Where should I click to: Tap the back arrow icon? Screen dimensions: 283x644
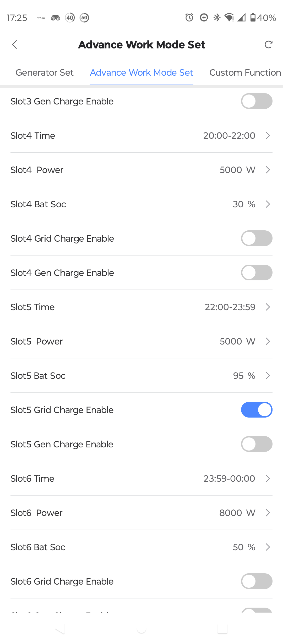[15, 45]
